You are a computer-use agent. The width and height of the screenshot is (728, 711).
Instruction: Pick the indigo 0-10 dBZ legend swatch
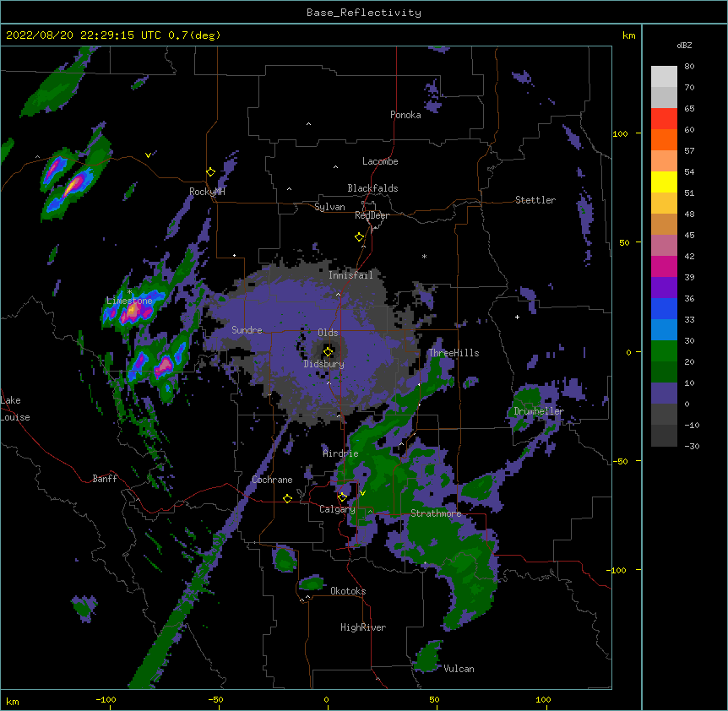(x=664, y=393)
